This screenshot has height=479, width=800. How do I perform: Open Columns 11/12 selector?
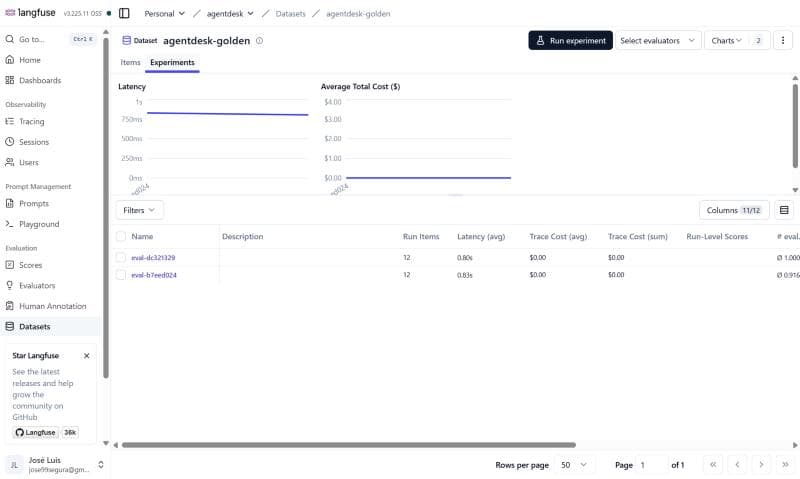(x=734, y=210)
